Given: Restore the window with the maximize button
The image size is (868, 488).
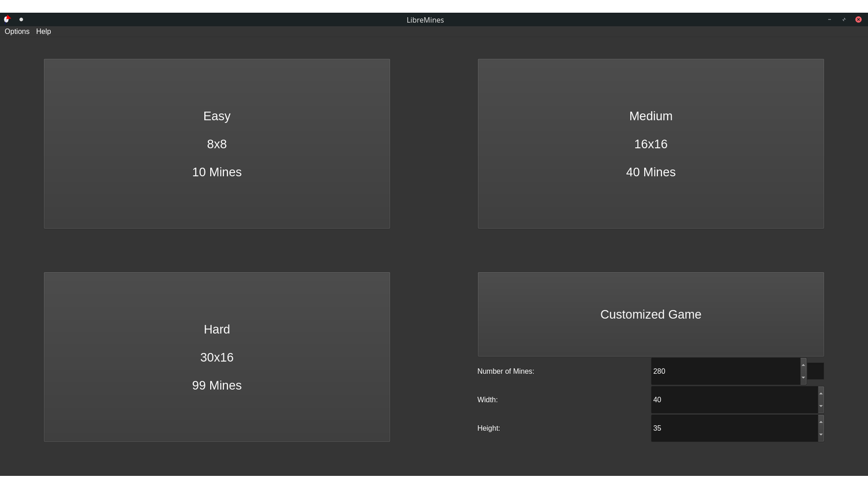Looking at the screenshot, I should tap(844, 19).
